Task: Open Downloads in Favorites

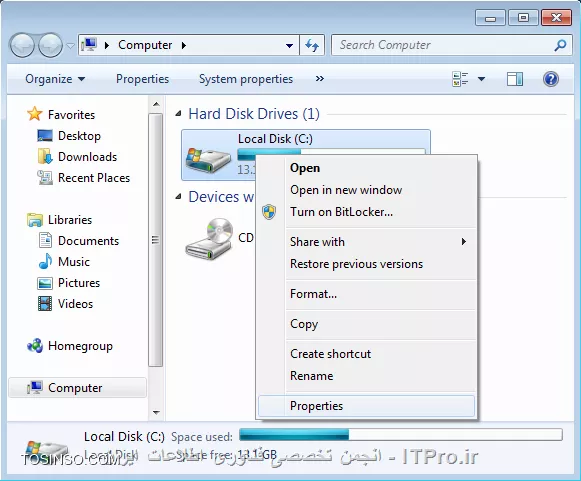Action: [x=87, y=157]
